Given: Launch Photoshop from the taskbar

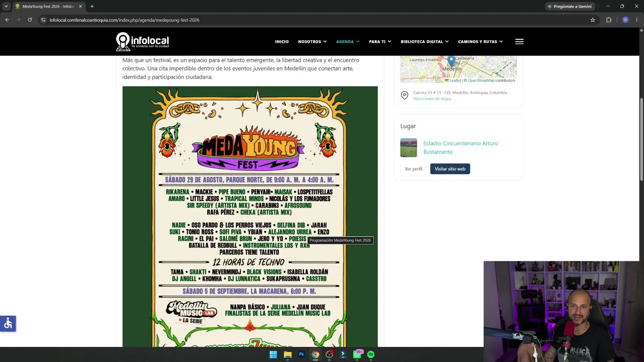Looking at the screenshot, I should pos(301,354).
